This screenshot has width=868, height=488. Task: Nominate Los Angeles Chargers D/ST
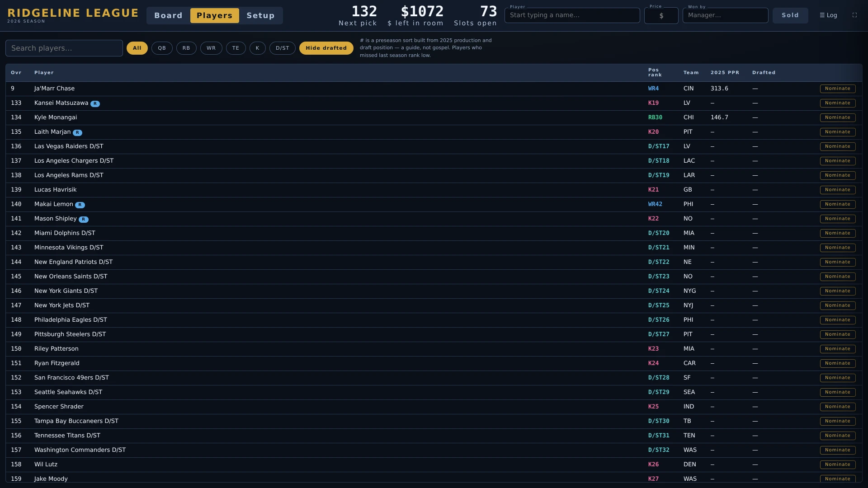[x=837, y=161]
